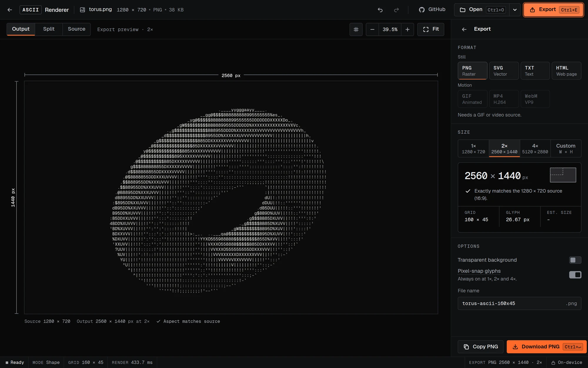The width and height of the screenshot is (588, 368).
Task: Select the WebM VP9 format
Action: (535, 99)
